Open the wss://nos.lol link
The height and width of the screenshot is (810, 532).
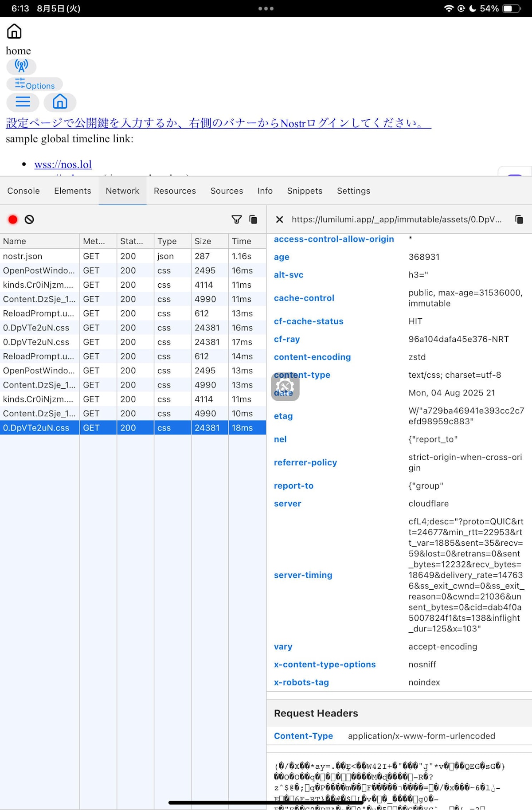[x=63, y=164]
